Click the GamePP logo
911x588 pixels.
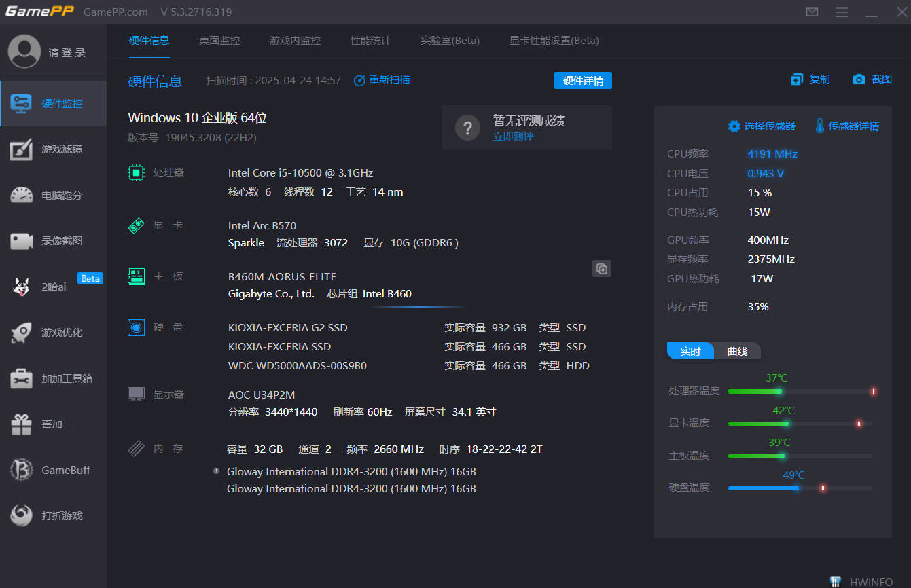pos(40,12)
